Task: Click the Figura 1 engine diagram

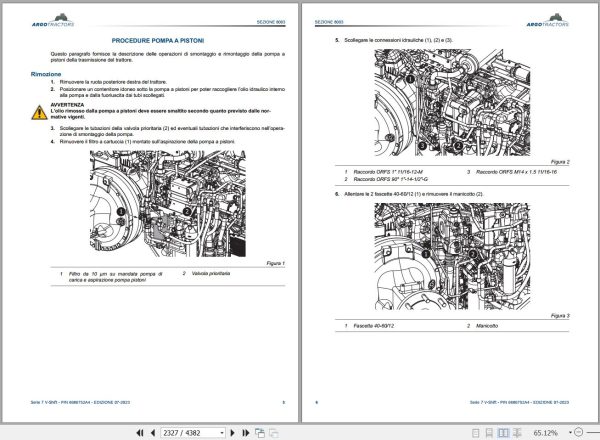Action: tap(168, 204)
